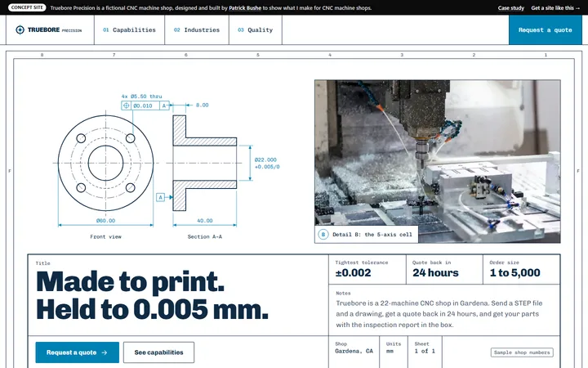The height and width of the screenshot is (368, 588).
Task: Click the position tolerance symbol in feature frame
Action: tap(127, 105)
